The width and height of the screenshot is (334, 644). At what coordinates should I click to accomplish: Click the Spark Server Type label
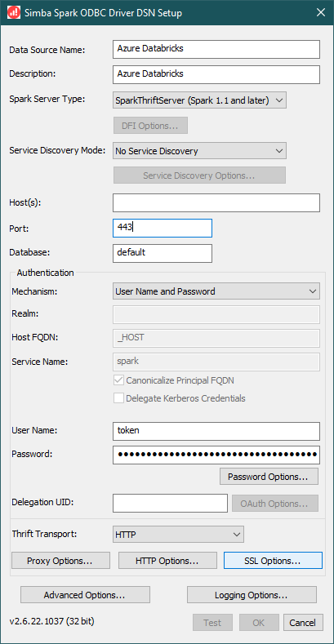(x=47, y=99)
